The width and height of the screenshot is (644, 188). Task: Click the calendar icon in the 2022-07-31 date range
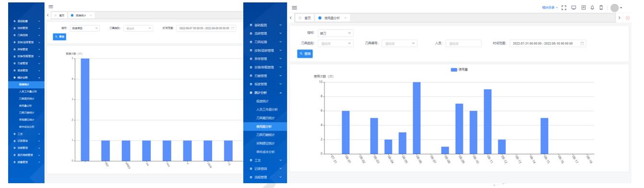pos(583,43)
